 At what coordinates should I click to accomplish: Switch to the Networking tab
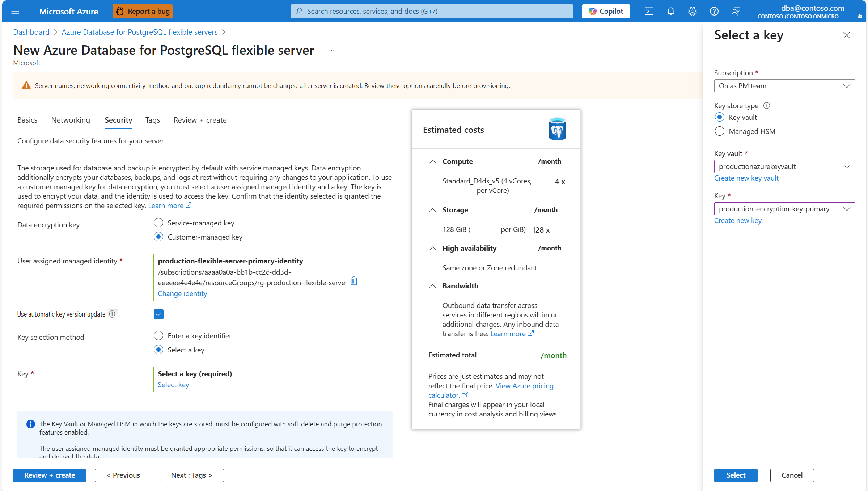pyautogui.click(x=71, y=120)
